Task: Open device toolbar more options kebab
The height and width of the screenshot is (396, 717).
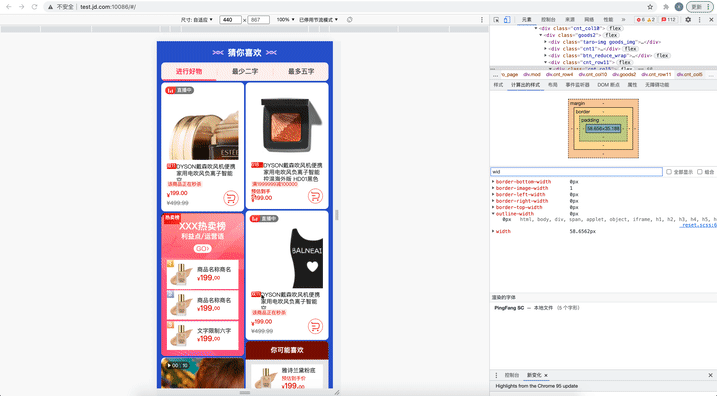Action: 482,20
